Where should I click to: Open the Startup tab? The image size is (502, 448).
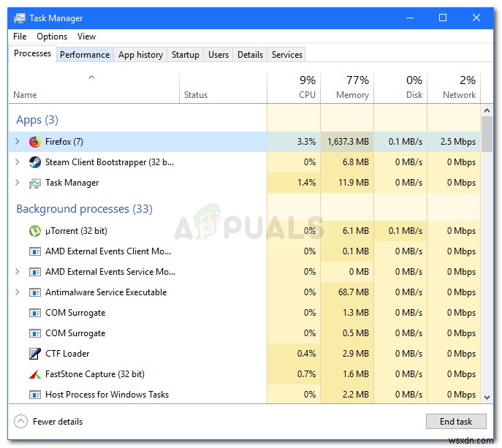tap(186, 54)
